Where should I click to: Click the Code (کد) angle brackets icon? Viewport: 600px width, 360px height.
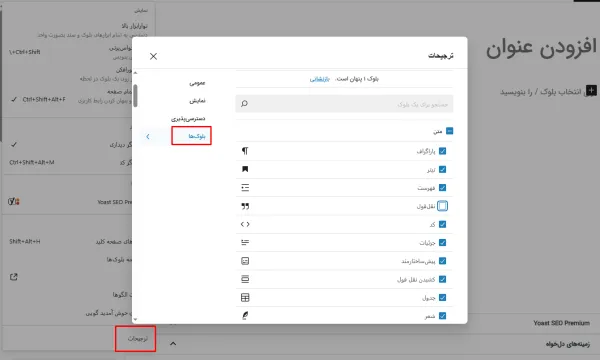pos(245,224)
